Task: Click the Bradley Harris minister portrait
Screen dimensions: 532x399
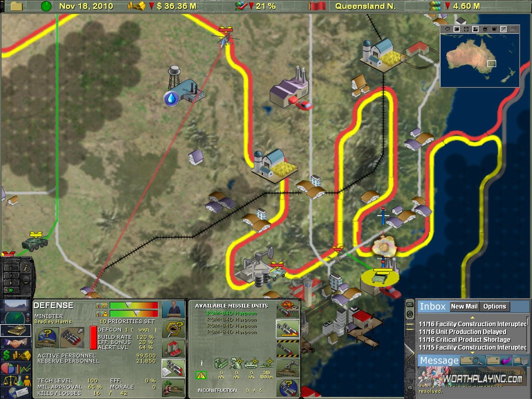Action: click(174, 309)
